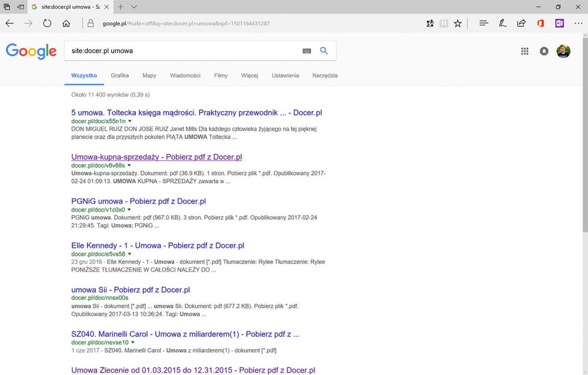The image size is (588, 375).
Task: Switch to the Mapy tab
Action: pos(149,75)
